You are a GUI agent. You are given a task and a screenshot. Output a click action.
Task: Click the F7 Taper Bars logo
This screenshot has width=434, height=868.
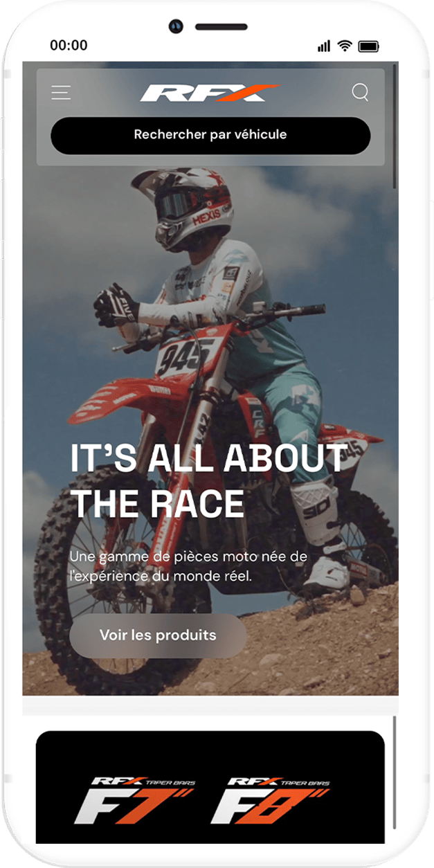(x=135, y=801)
